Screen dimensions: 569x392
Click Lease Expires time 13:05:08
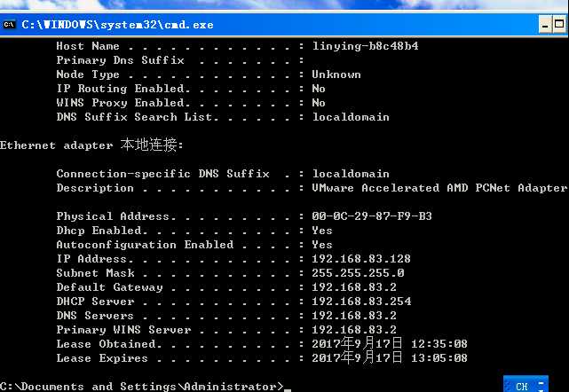439,358
